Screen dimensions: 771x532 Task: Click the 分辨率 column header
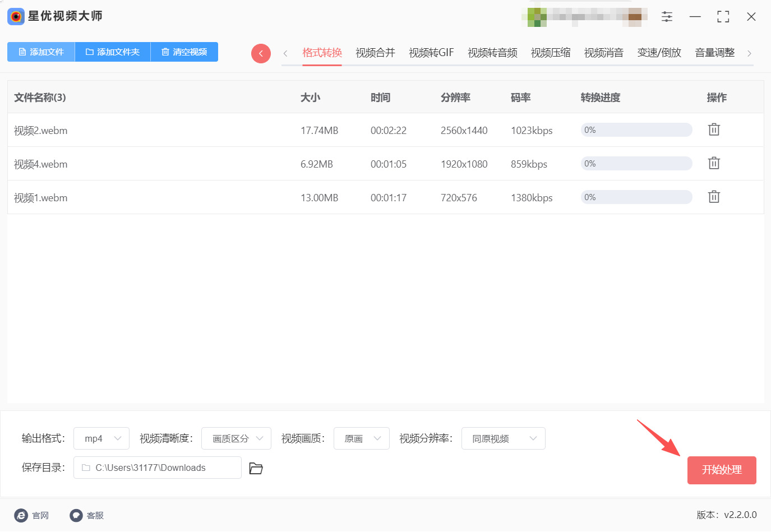(455, 98)
